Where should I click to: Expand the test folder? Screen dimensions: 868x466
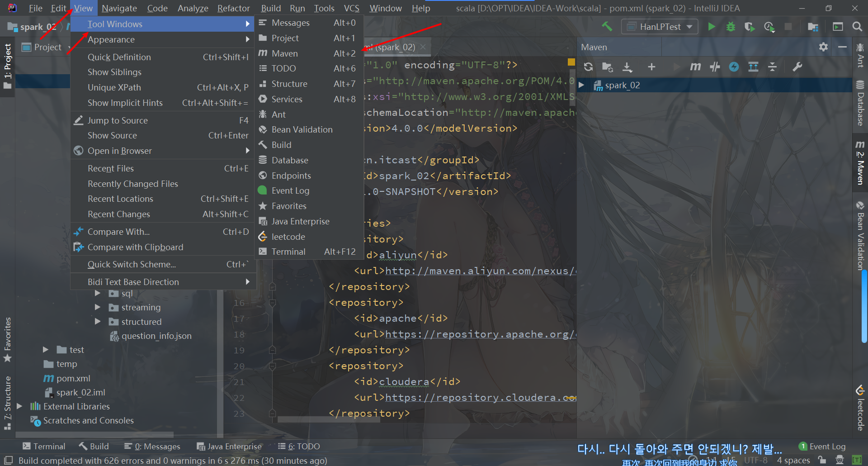point(46,350)
